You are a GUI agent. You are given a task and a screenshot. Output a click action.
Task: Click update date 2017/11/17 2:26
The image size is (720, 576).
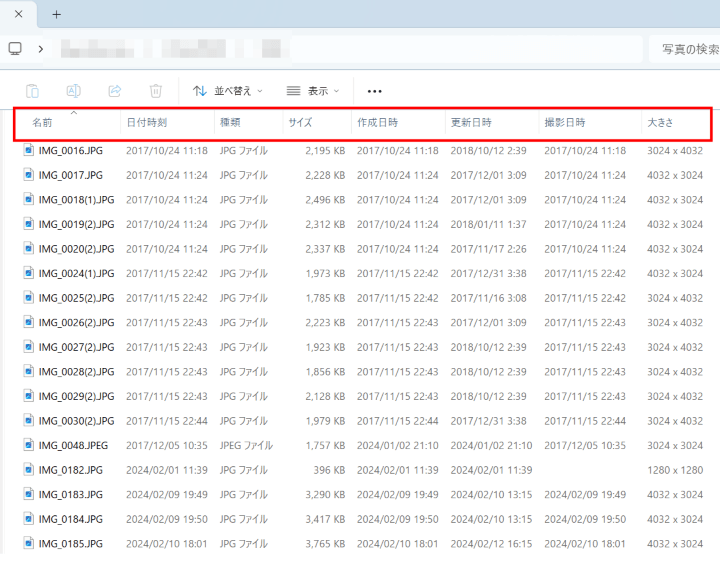[489, 249]
